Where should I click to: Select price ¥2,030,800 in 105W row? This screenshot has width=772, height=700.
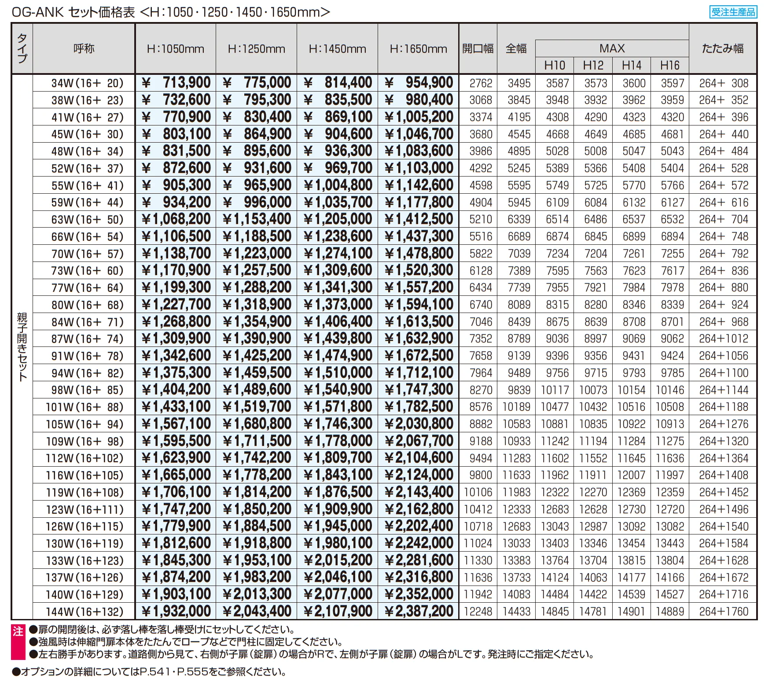pos(419,424)
